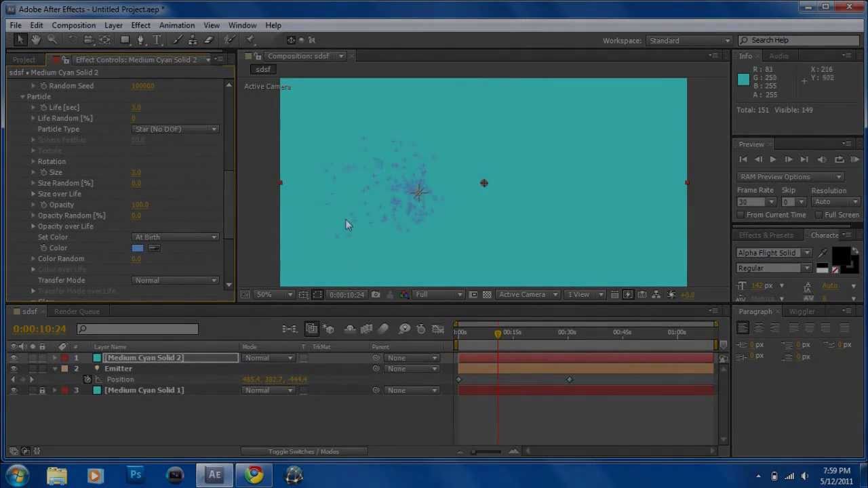Open Workspace Standard dropdown

click(x=689, y=41)
